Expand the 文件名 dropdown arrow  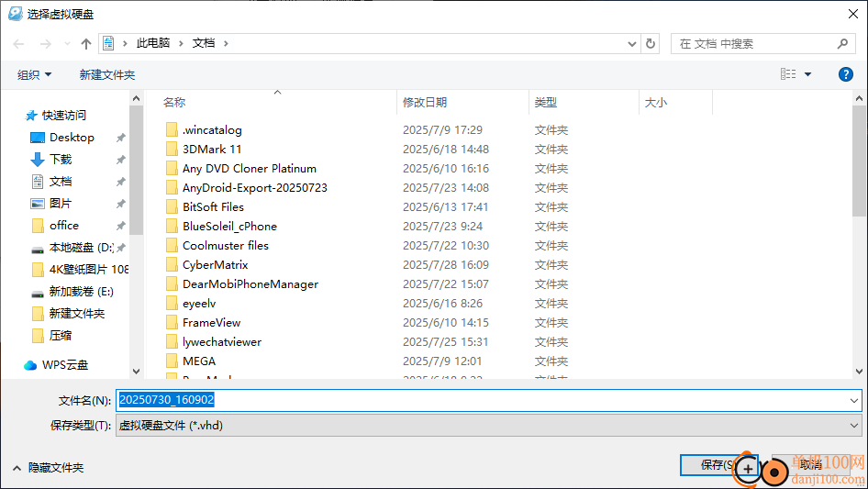coord(853,400)
